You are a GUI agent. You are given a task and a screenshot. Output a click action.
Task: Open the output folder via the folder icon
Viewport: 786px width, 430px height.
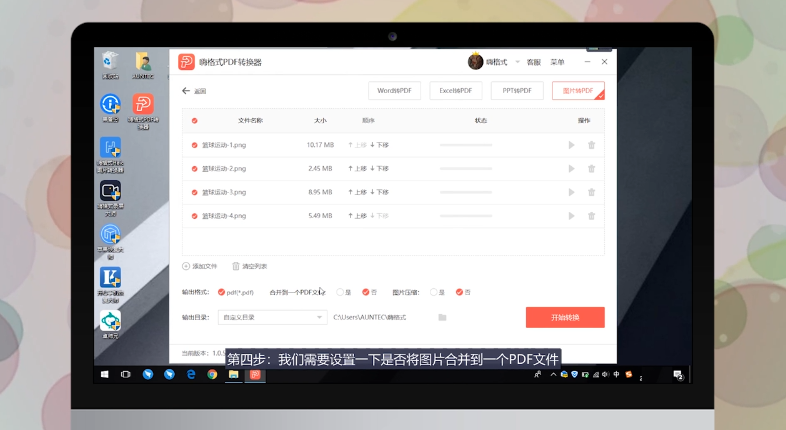pos(442,317)
